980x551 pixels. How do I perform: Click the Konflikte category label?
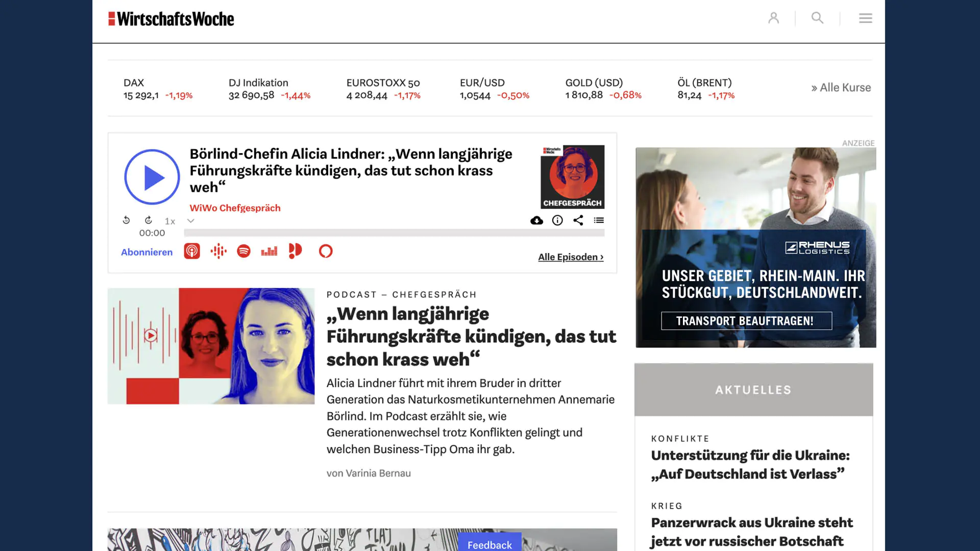tap(680, 439)
